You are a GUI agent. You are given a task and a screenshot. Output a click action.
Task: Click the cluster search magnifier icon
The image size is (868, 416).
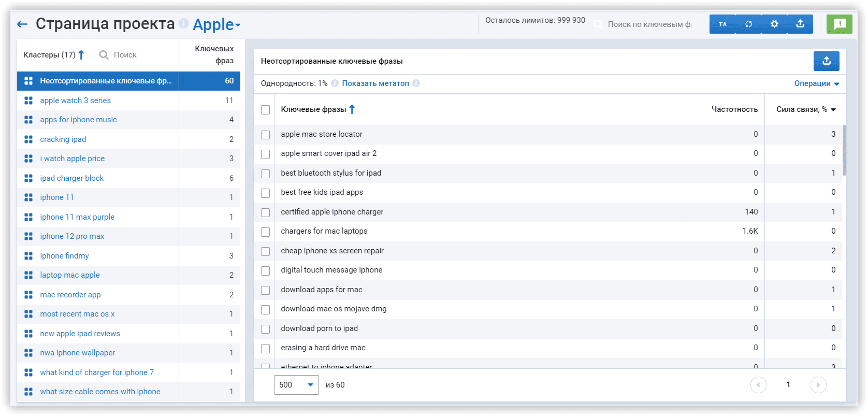pyautogui.click(x=104, y=55)
